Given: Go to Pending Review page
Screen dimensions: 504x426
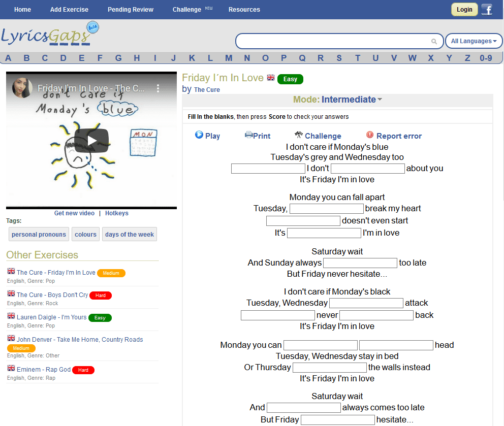Looking at the screenshot, I should [131, 10].
